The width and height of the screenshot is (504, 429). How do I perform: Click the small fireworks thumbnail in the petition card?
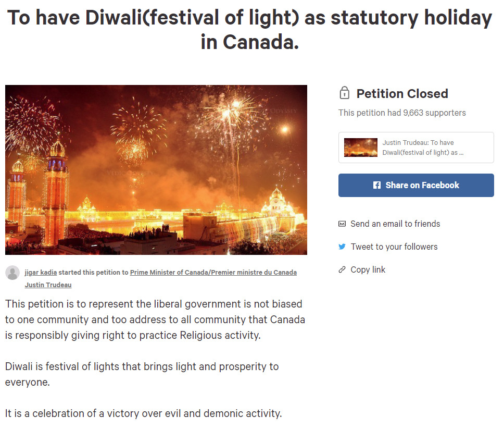pos(360,148)
